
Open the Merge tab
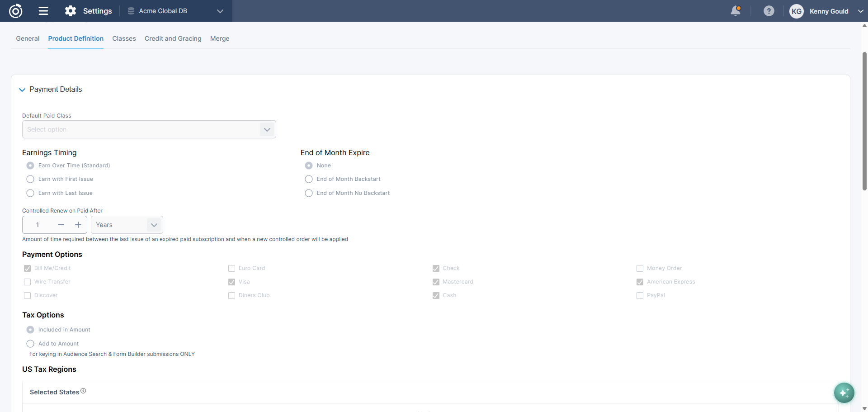tap(220, 38)
